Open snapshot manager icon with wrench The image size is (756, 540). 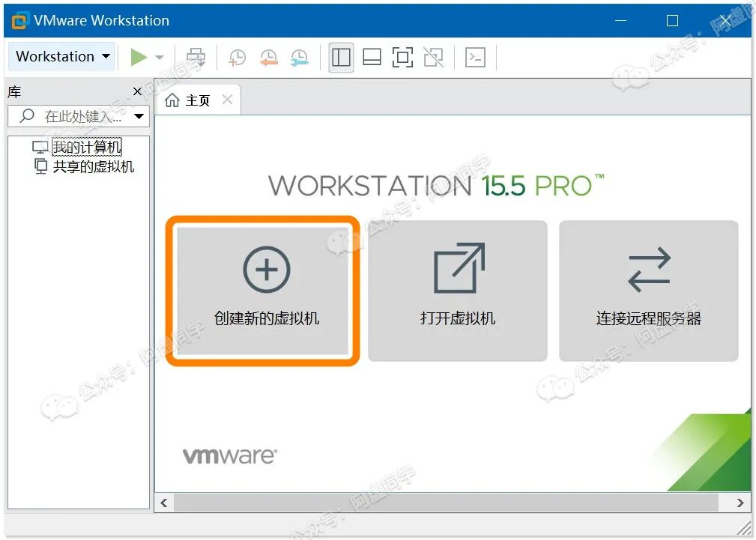300,58
